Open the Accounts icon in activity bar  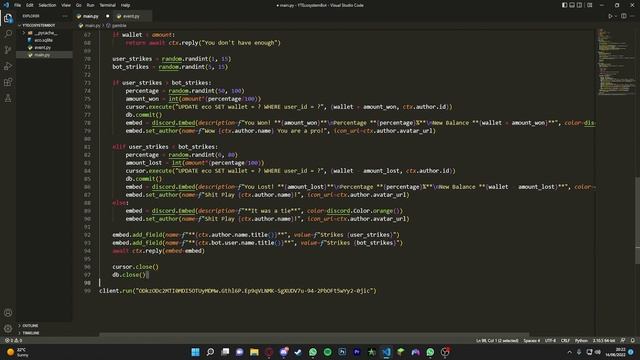[x=8, y=313]
